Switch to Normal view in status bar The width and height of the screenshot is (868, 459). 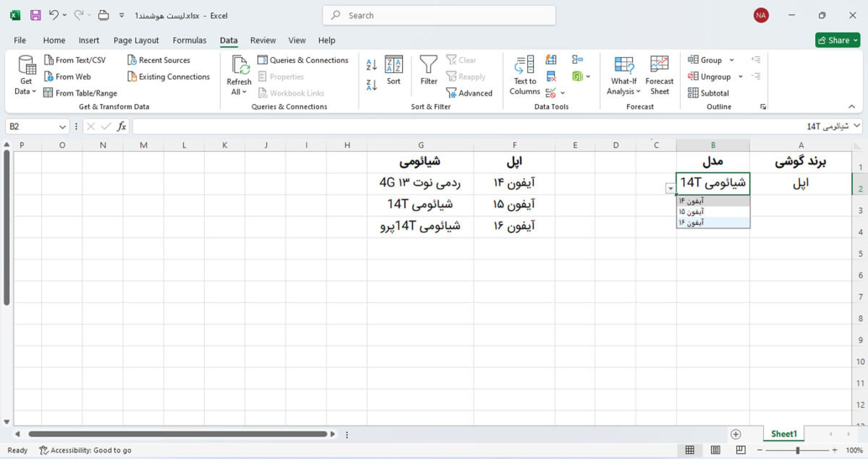tap(690, 450)
